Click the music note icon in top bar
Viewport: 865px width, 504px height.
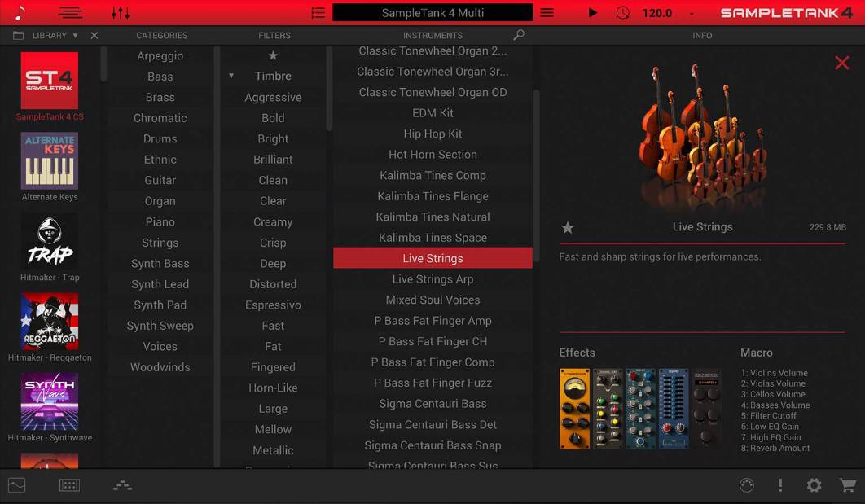click(20, 13)
